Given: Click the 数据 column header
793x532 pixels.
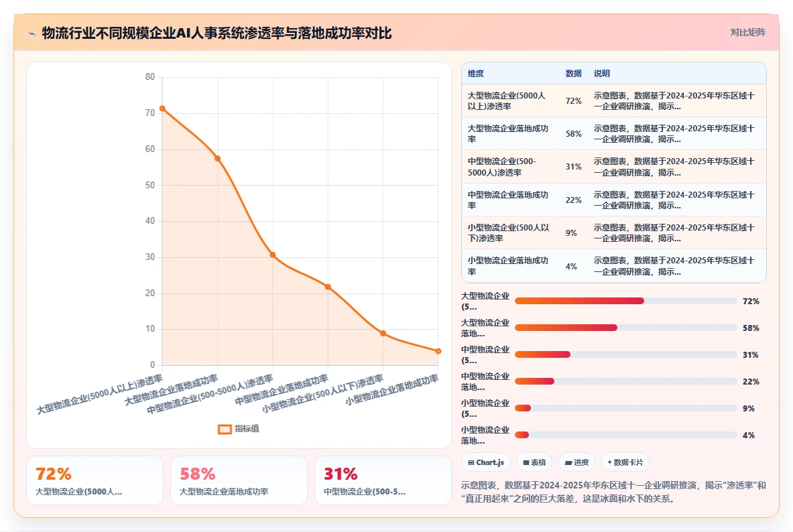Looking at the screenshot, I should click(573, 73).
